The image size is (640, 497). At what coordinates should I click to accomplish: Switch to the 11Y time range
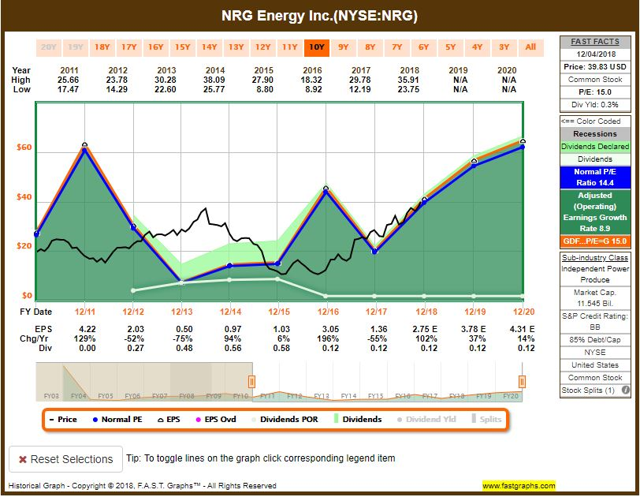point(290,47)
